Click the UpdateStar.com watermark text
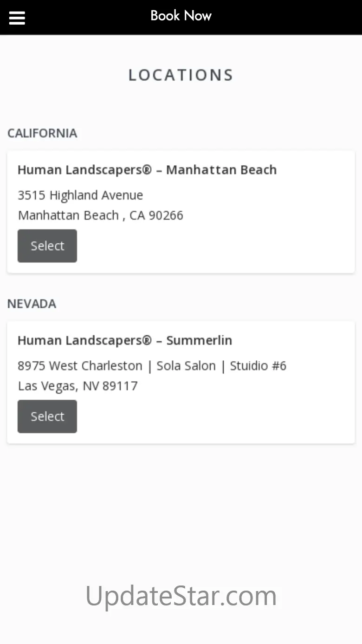Screen dimensions: 362x644 pyautogui.click(x=181, y=596)
